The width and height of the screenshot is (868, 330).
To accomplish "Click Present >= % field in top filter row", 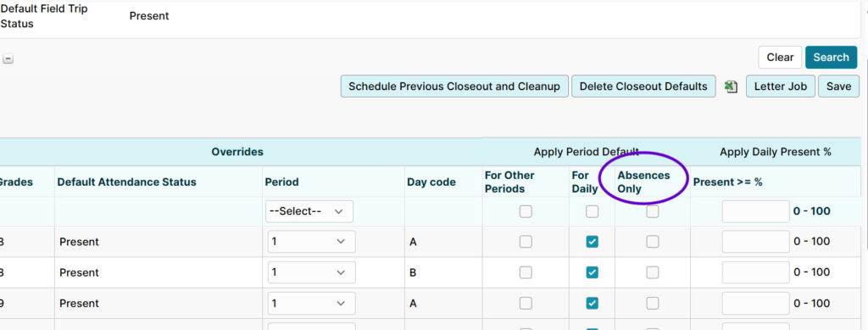I will click(x=755, y=211).
